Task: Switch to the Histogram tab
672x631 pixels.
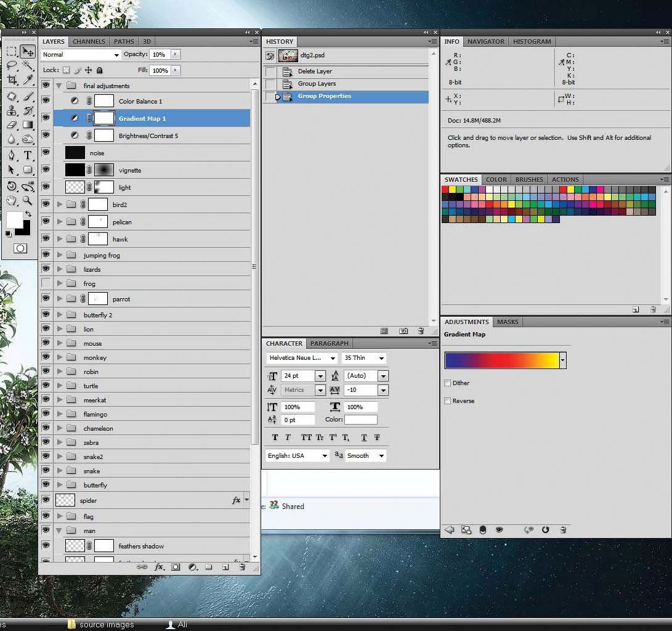Action: tap(532, 41)
